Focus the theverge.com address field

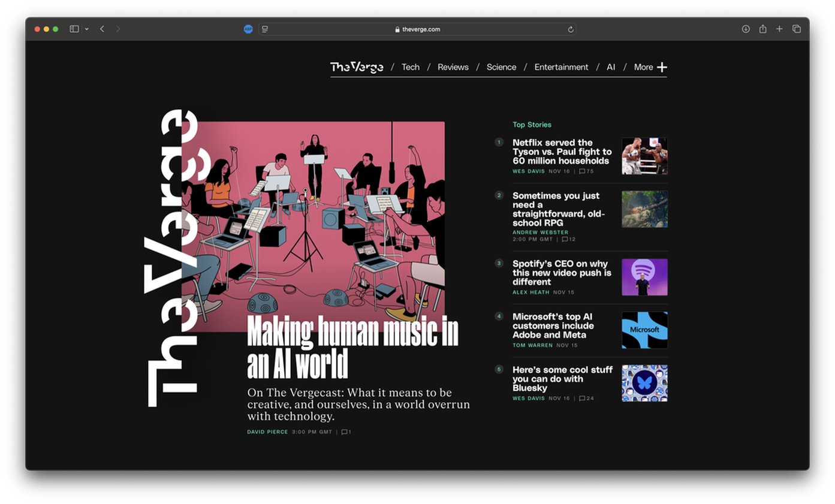417,29
